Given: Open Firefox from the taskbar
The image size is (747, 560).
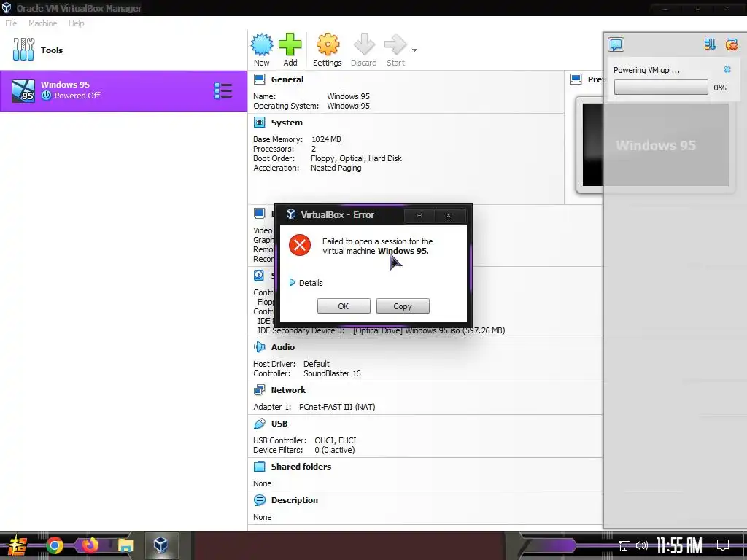Looking at the screenshot, I should 90,545.
